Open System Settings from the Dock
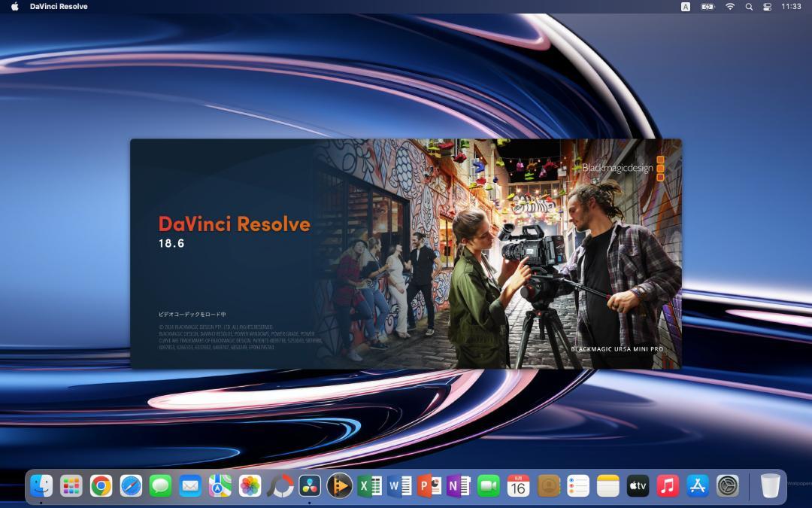The height and width of the screenshot is (508, 812). 727,486
